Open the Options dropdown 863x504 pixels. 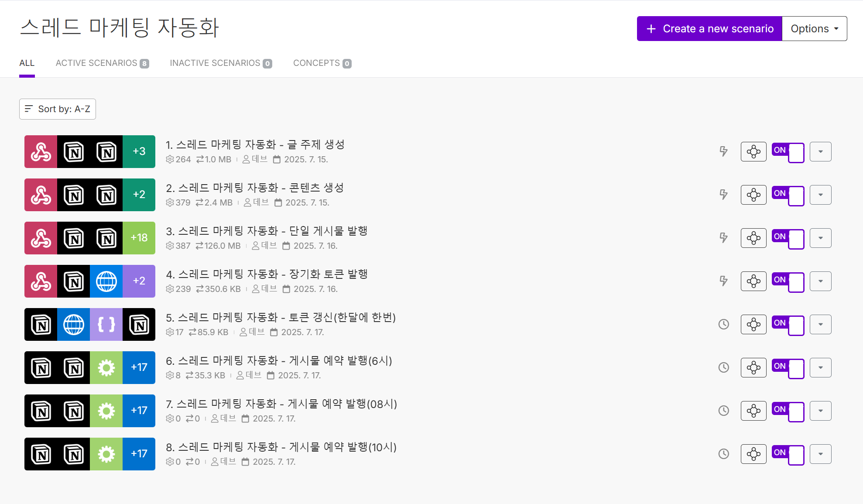814,29
